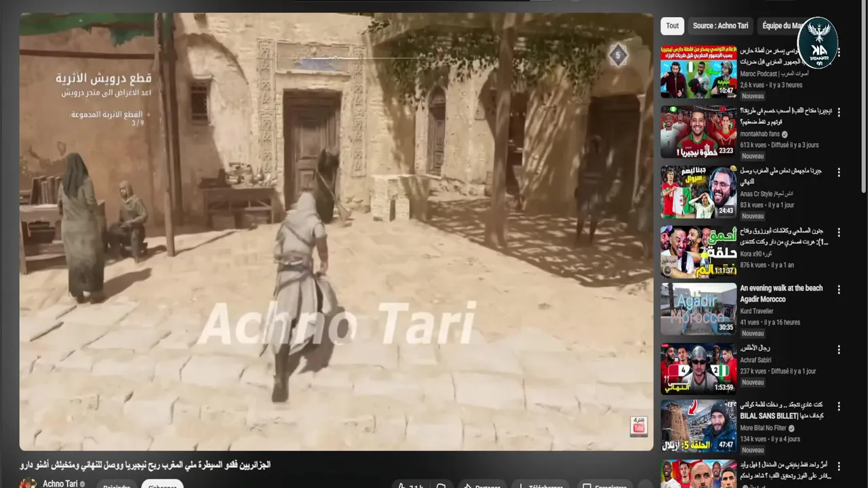Click '237 k vues · Diffusé il y a 1 jour' text

(x=778, y=371)
